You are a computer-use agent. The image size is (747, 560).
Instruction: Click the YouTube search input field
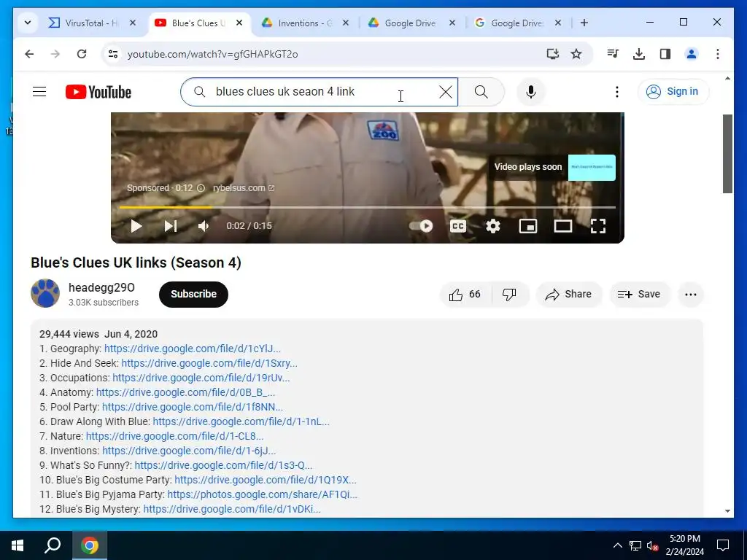click(320, 92)
